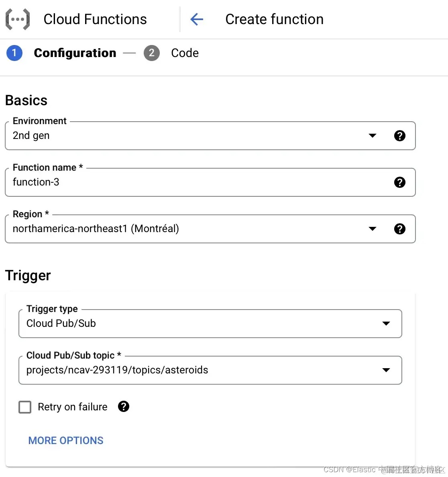The image size is (448, 477).
Task: Expand the Environment dropdown
Action: tap(373, 136)
